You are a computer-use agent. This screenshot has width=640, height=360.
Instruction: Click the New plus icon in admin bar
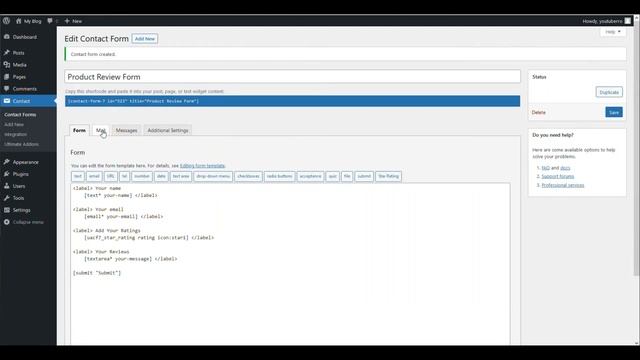point(67,21)
